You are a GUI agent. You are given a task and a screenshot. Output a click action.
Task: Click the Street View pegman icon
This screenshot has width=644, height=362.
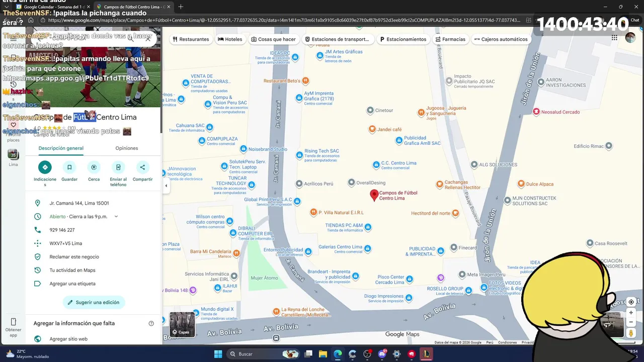[x=631, y=333]
